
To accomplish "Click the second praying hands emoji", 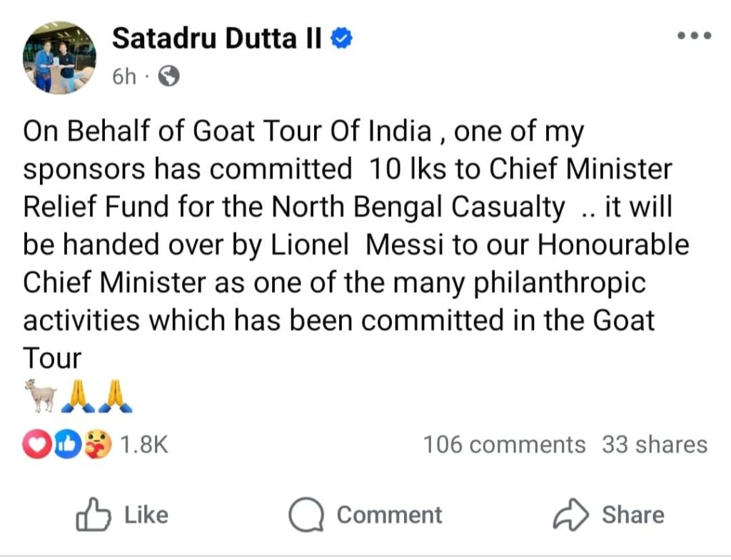I will click(x=115, y=395).
